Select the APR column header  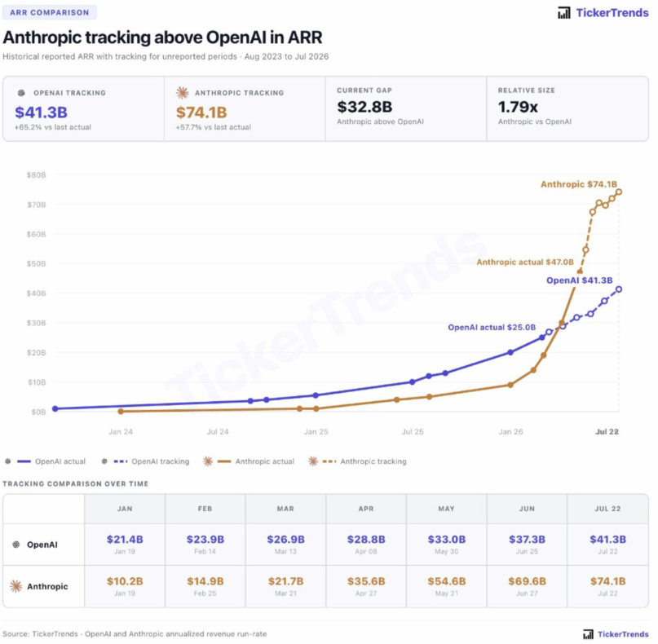(x=366, y=509)
